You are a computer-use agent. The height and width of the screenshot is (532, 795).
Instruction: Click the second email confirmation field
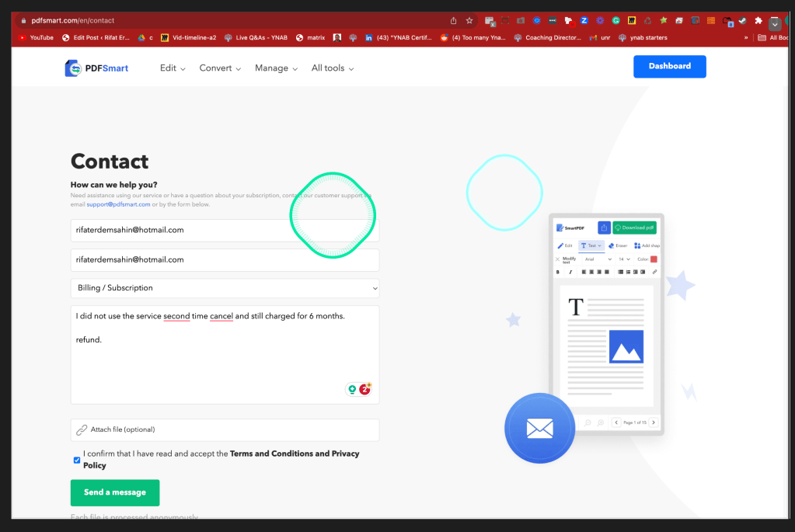point(225,260)
